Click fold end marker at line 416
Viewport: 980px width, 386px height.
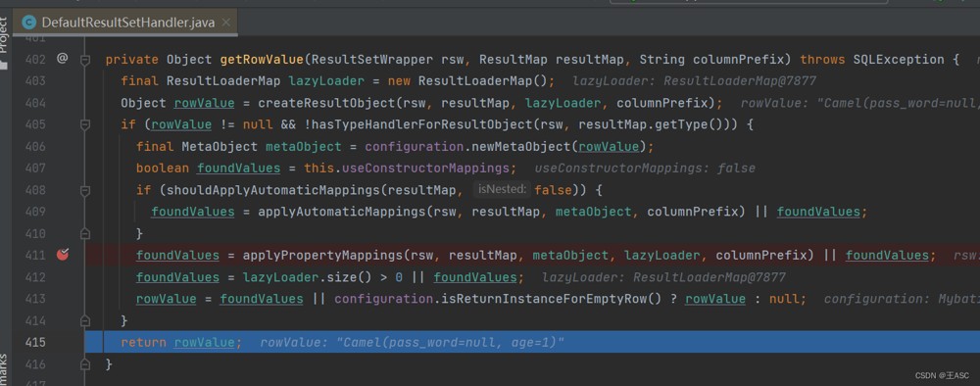[x=85, y=363]
